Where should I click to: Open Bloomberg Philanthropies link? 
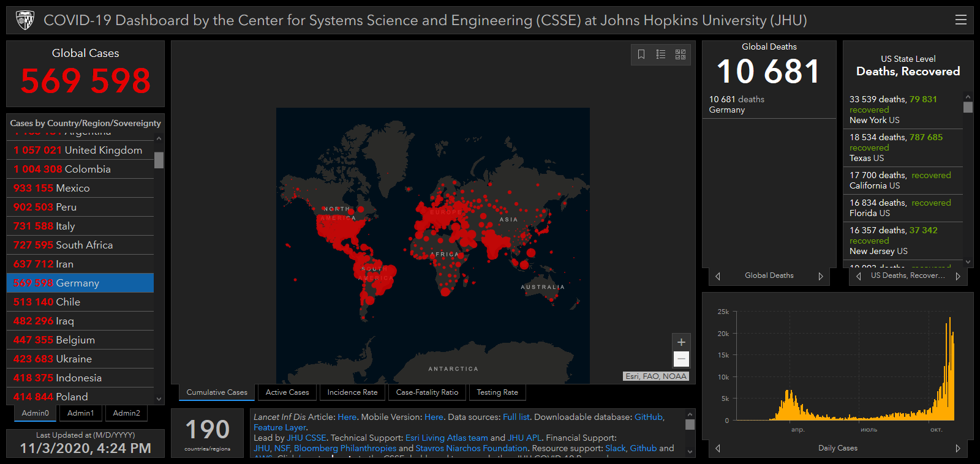pyautogui.click(x=345, y=448)
